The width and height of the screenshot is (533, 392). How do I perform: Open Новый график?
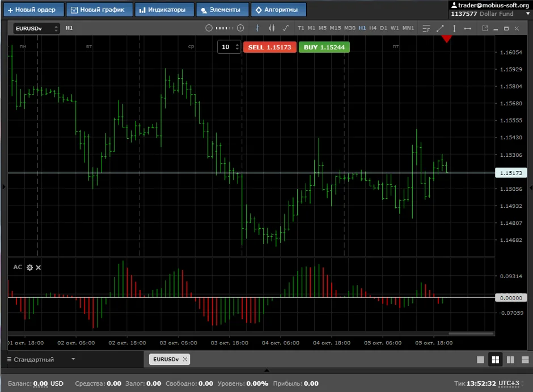click(x=99, y=10)
